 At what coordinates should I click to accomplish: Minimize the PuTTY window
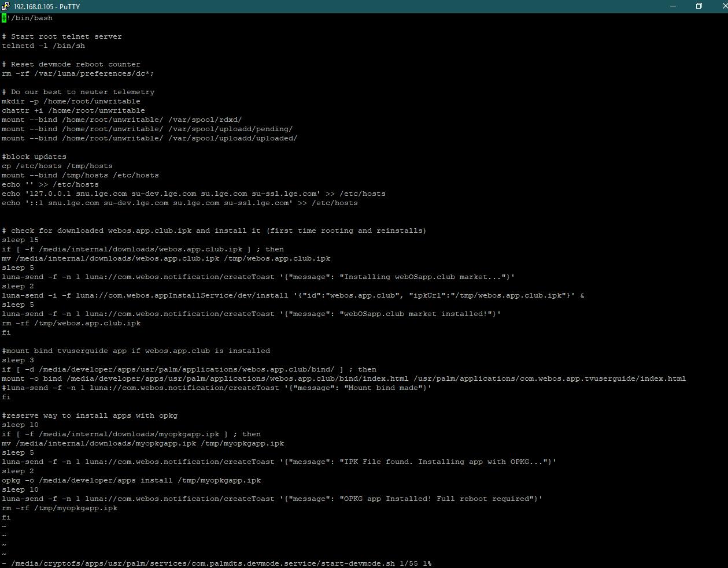(673, 6)
